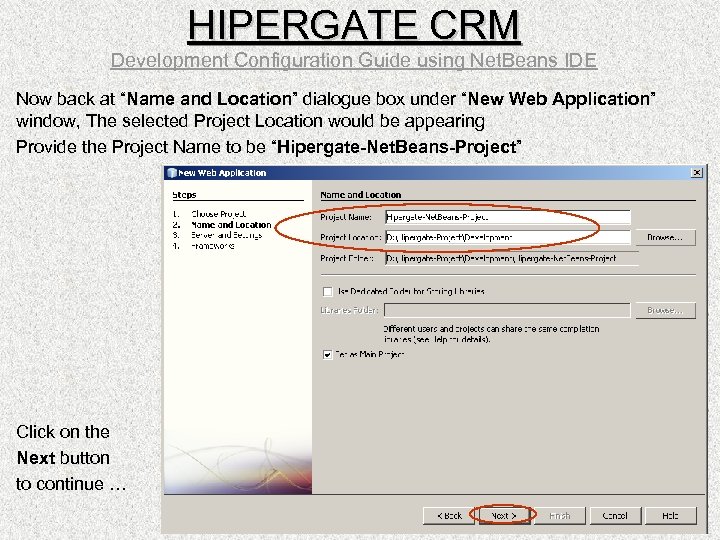Cancel the New Web Application wizard
This screenshot has width=720, height=540.
pyautogui.click(x=615, y=516)
